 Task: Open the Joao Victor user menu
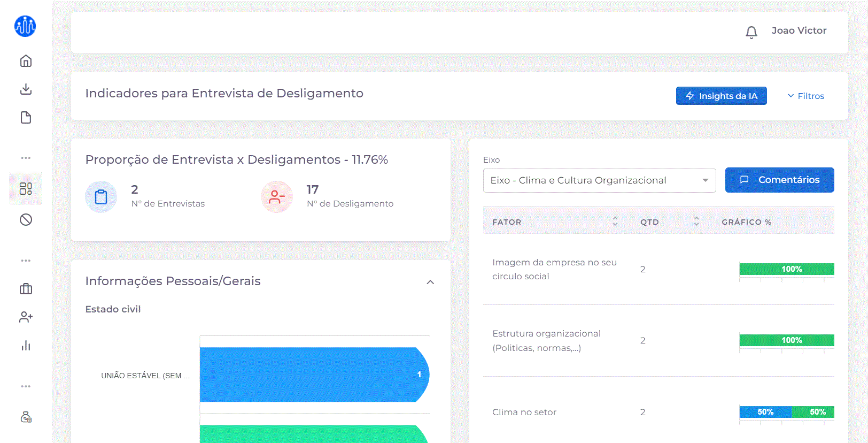(799, 30)
